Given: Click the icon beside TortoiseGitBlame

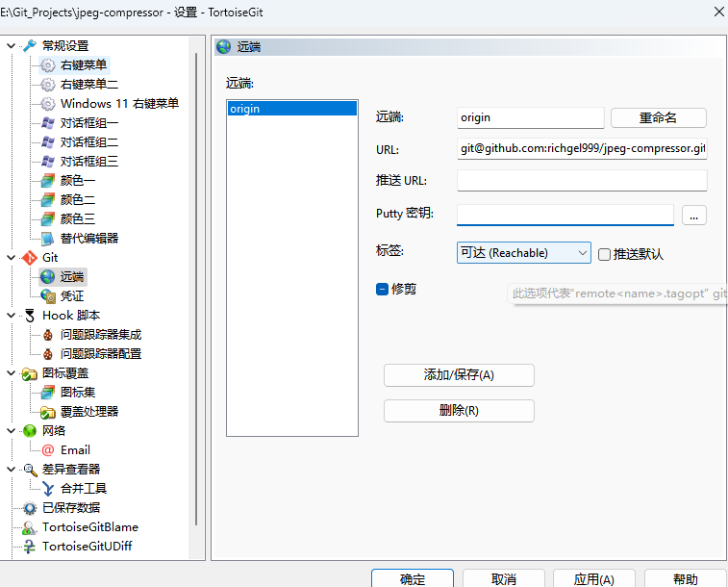Looking at the screenshot, I should click(30, 527).
